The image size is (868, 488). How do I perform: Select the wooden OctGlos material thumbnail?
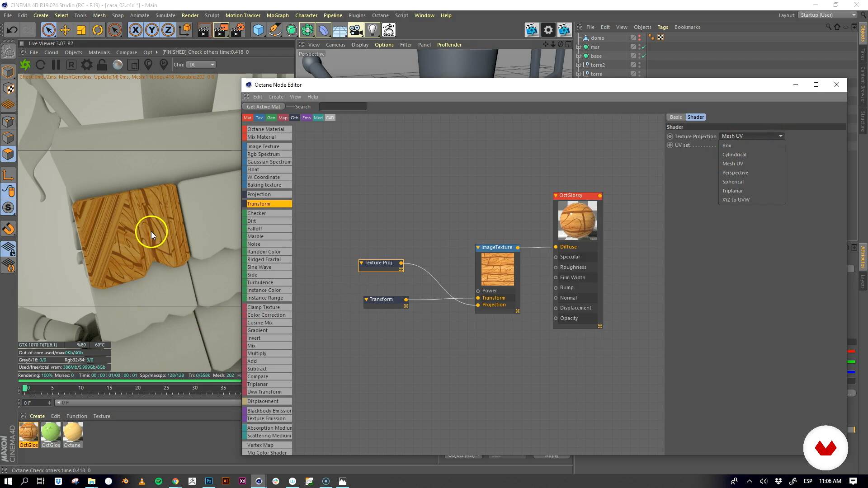[x=28, y=432]
